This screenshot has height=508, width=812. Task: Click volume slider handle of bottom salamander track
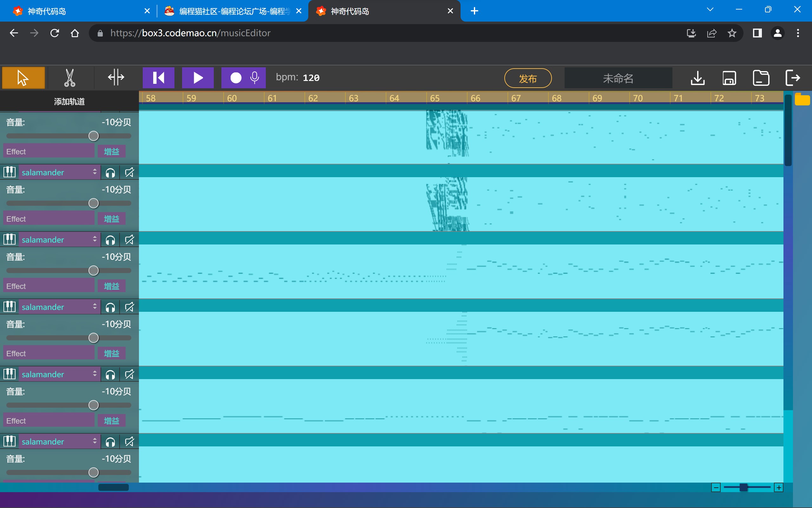93,472
